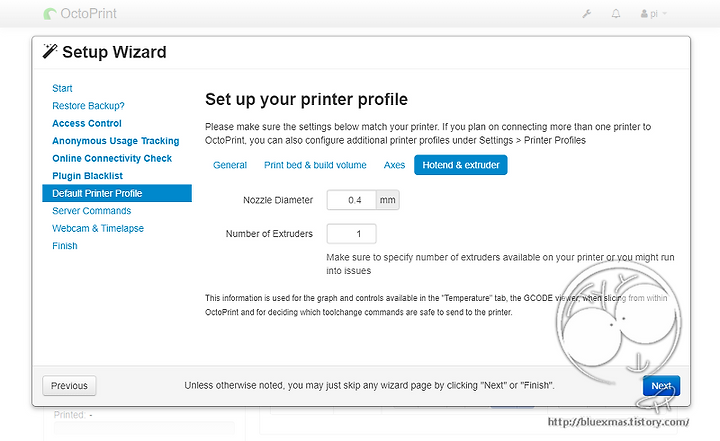720x441 pixels.
Task: Click the Number of Extruders field
Action: point(351,234)
